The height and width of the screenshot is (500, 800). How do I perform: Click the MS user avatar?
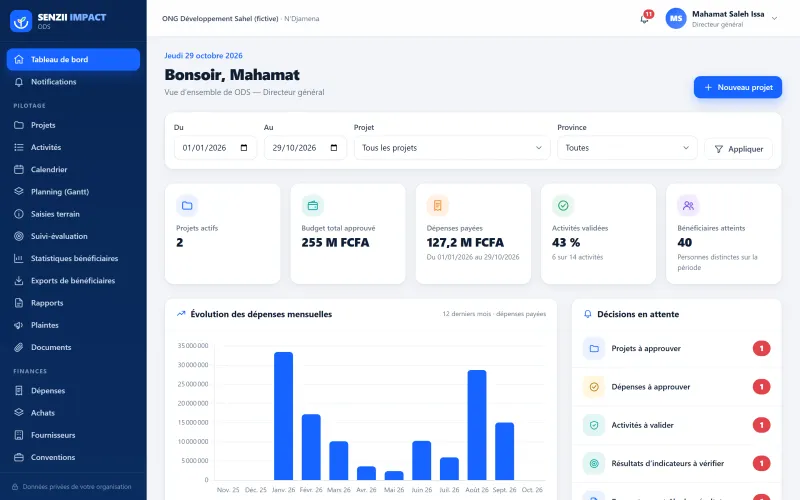[676, 18]
